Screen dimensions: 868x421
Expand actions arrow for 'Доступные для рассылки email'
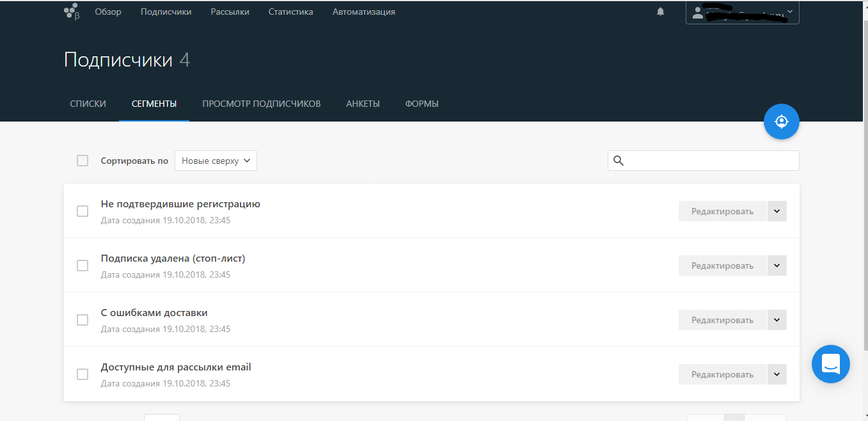[777, 374]
